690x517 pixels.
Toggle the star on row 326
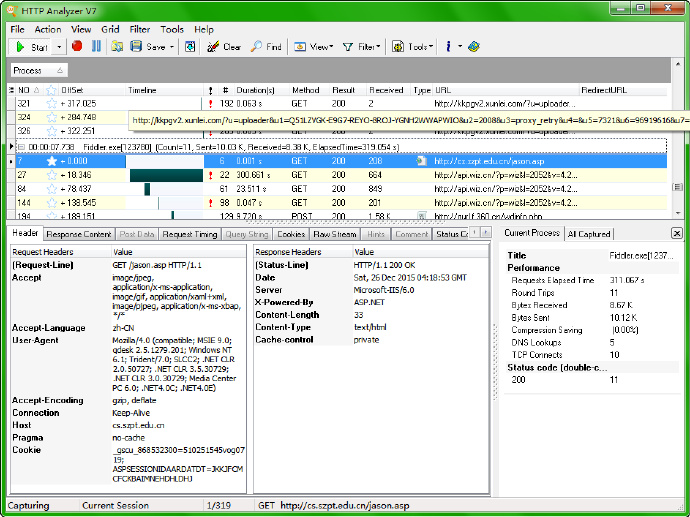[52, 131]
